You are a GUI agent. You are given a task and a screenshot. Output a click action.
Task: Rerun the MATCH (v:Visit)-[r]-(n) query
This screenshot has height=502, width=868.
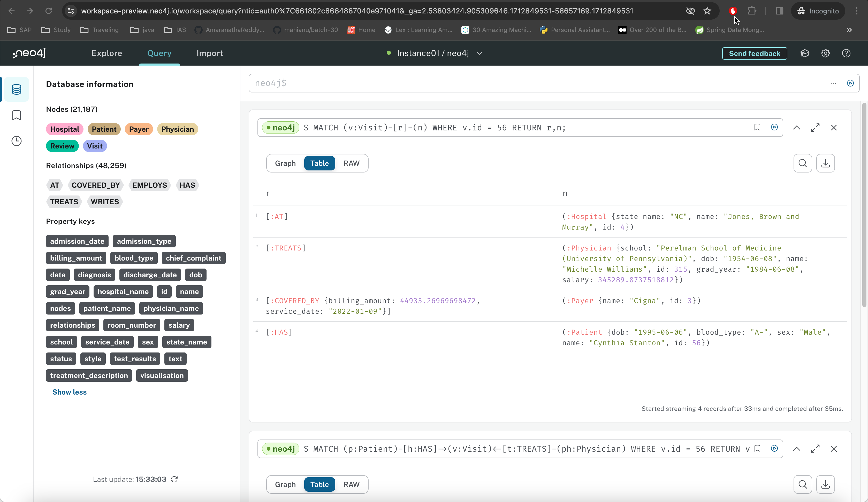(x=774, y=128)
